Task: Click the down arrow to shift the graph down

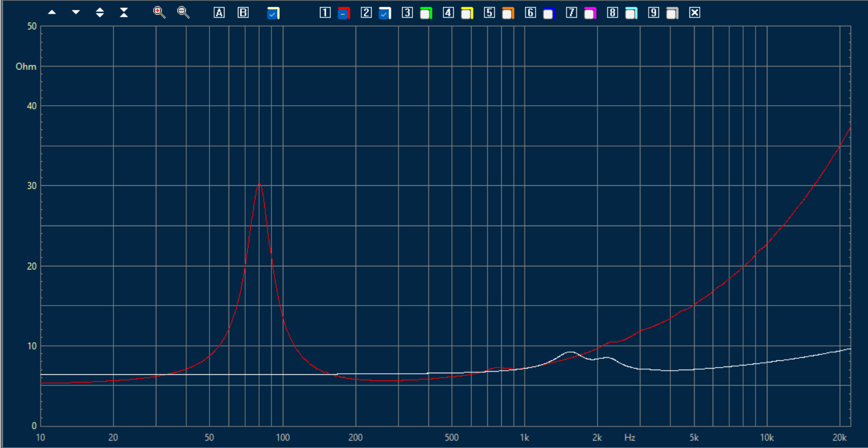Action: (76, 12)
